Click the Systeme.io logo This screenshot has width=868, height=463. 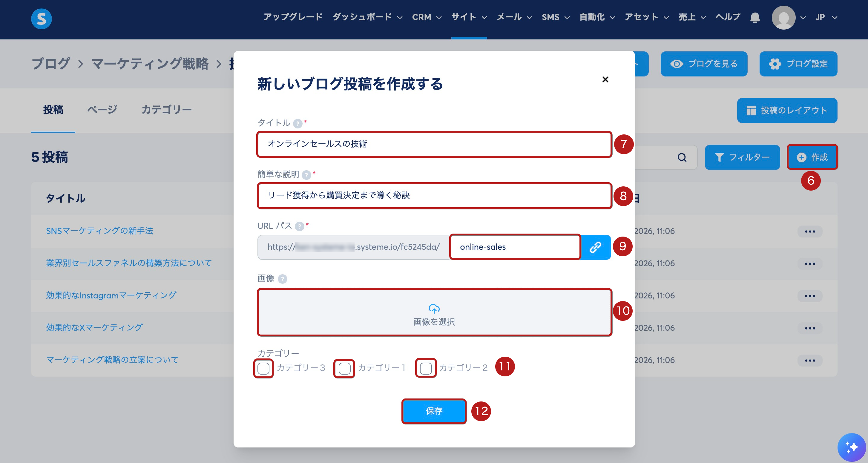42,19
